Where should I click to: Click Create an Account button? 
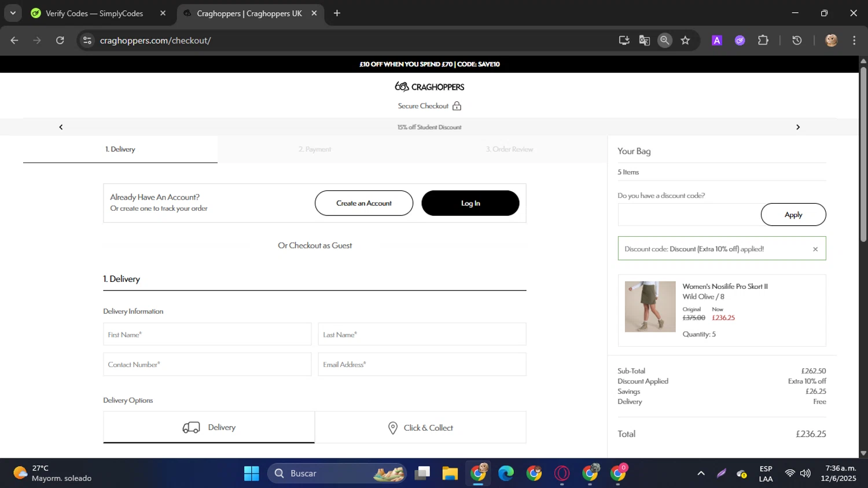click(x=364, y=203)
